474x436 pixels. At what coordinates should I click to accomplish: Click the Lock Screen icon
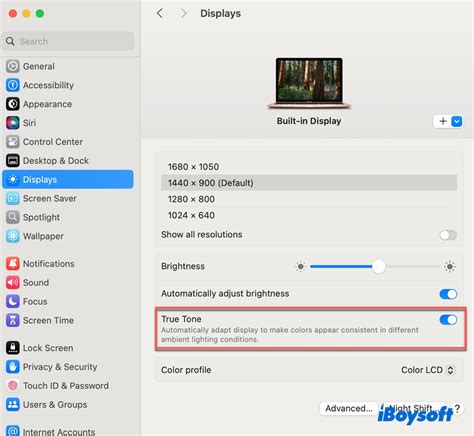tap(13, 348)
